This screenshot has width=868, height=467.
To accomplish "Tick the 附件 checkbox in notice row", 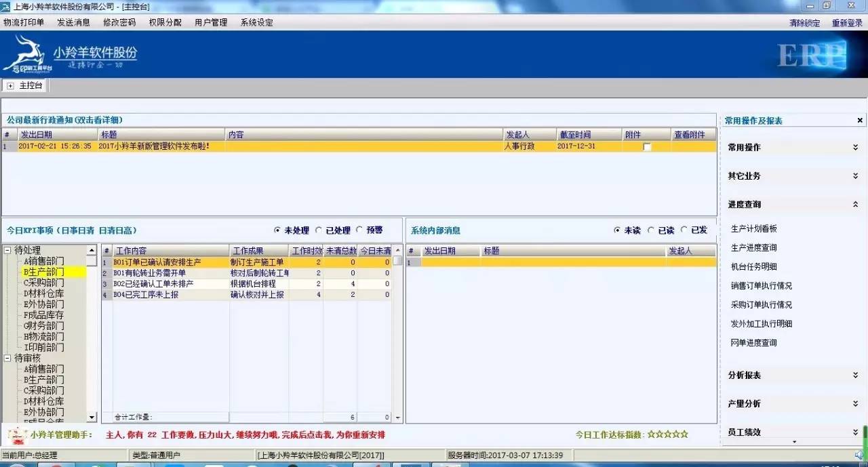I will tap(647, 146).
